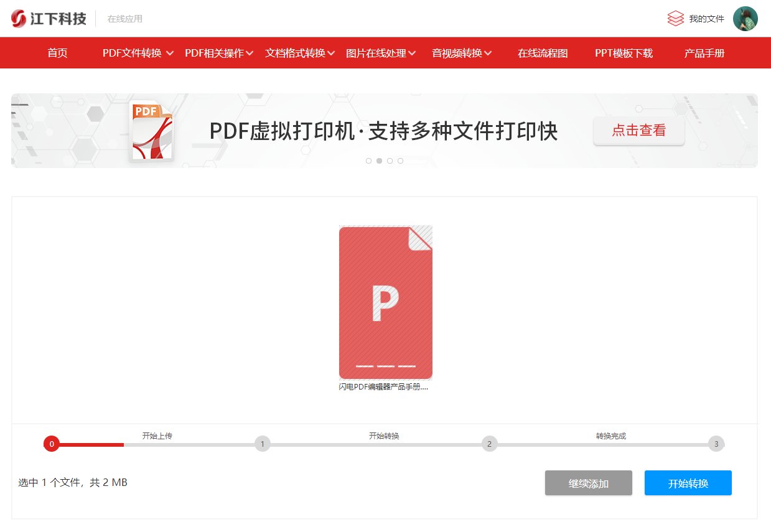Go to the 首页 menu item
771x532 pixels.
tap(57, 53)
